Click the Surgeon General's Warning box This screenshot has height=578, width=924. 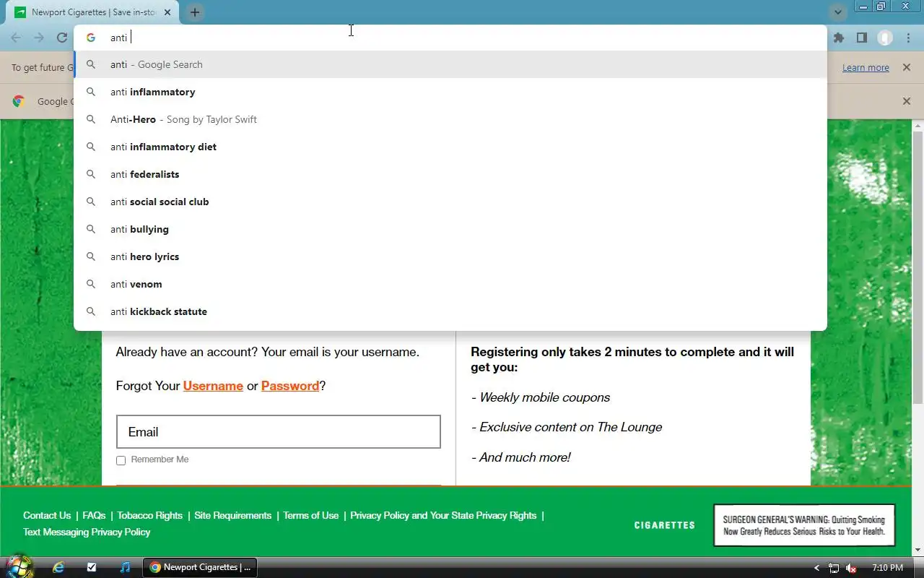(x=804, y=525)
